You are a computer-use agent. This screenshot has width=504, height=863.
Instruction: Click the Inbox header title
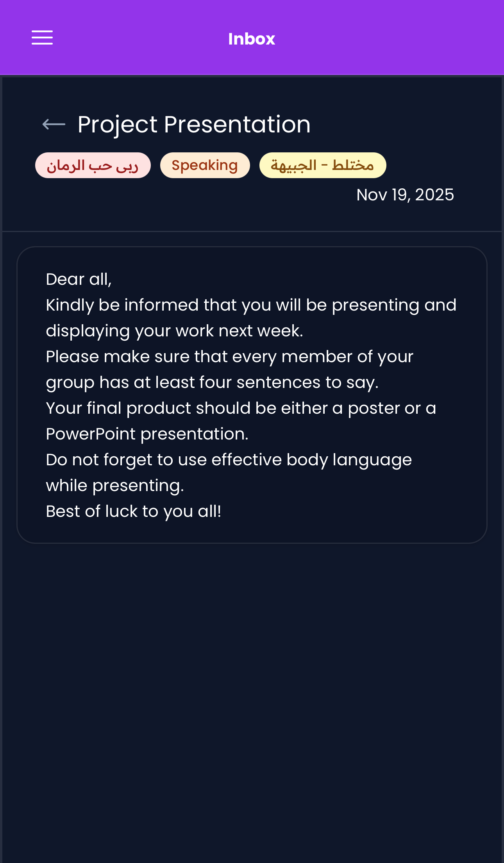[252, 39]
